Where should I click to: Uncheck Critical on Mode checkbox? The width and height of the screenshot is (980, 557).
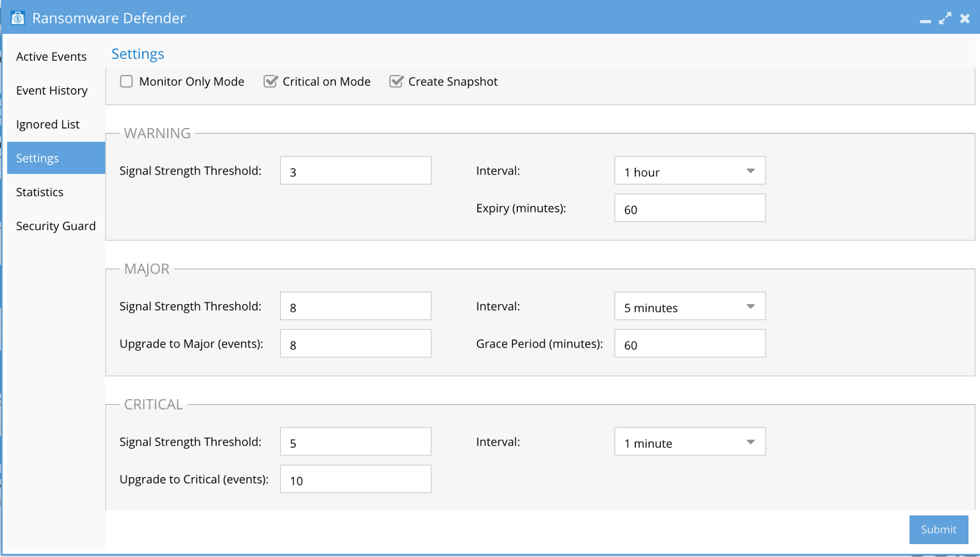[x=270, y=81]
